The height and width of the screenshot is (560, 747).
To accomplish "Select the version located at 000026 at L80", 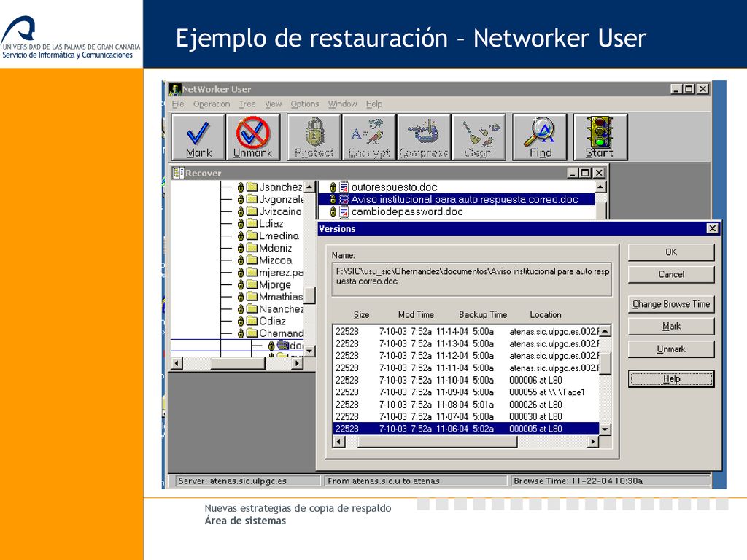I will [x=466, y=404].
